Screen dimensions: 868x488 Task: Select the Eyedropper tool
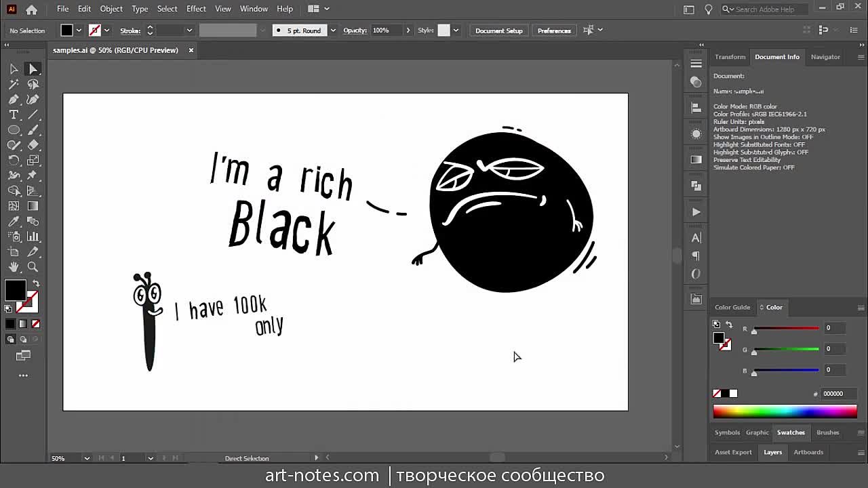click(x=14, y=221)
